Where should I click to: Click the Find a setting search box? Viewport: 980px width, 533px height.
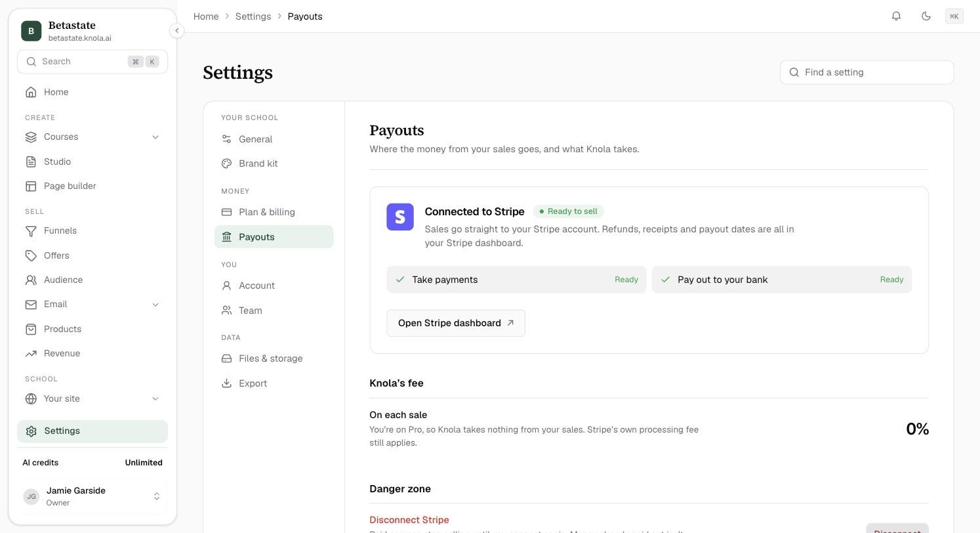pos(867,72)
